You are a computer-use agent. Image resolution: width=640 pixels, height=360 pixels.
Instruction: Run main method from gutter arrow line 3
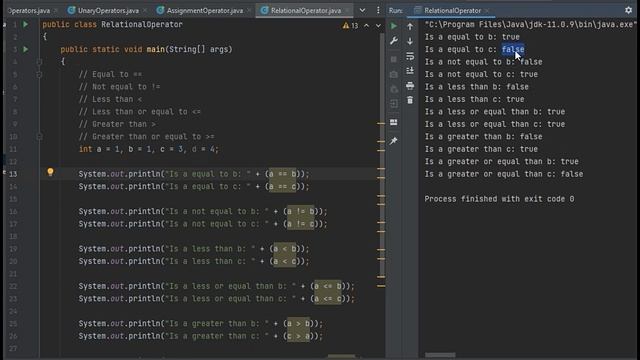tap(25, 49)
